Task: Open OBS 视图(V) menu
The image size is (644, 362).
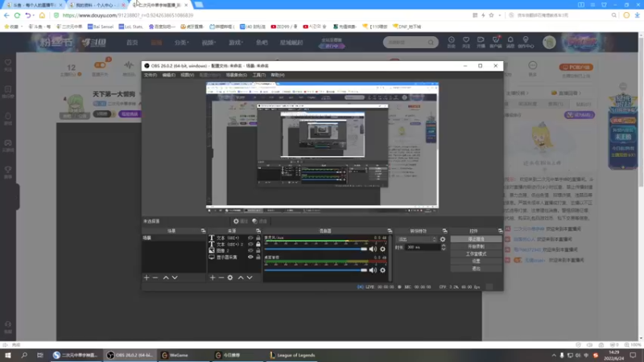Action: point(188,75)
